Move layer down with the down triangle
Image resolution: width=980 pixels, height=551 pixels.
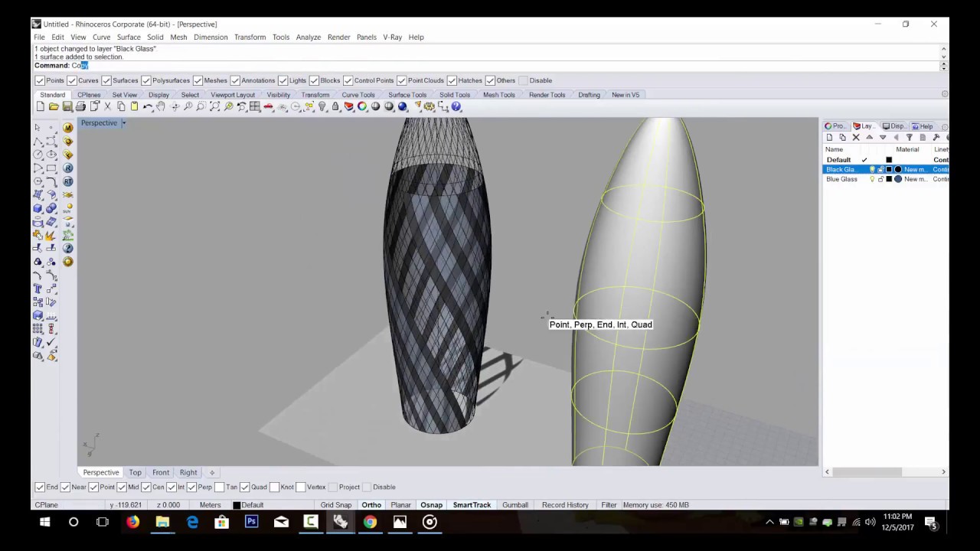coord(883,138)
